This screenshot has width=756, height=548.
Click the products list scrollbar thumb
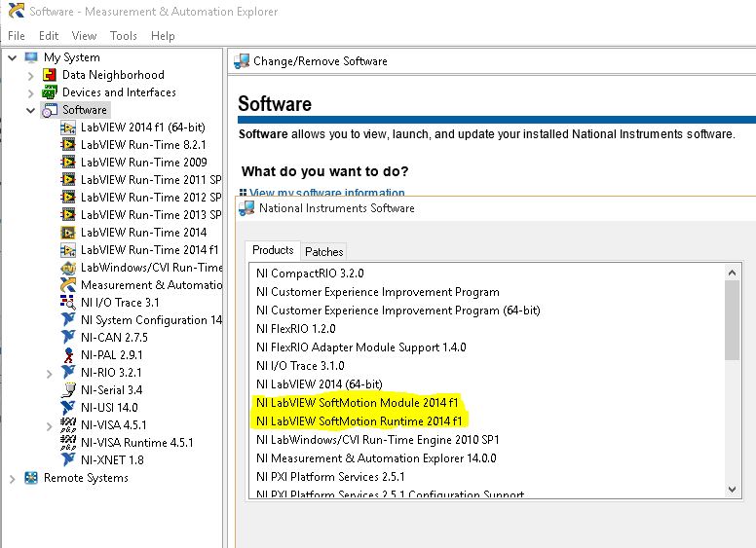click(732, 319)
